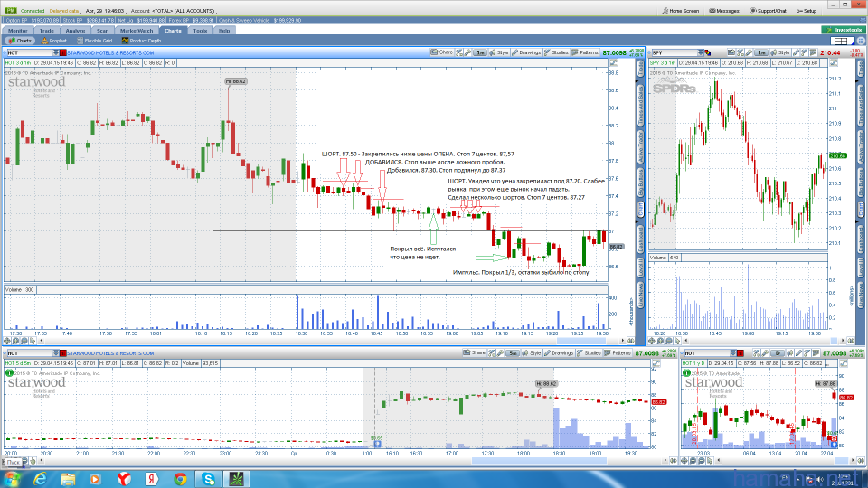Click horizontal scrollbar of top HOT chart
The height and width of the screenshot is (488, 868).
[x=580, y=341]
